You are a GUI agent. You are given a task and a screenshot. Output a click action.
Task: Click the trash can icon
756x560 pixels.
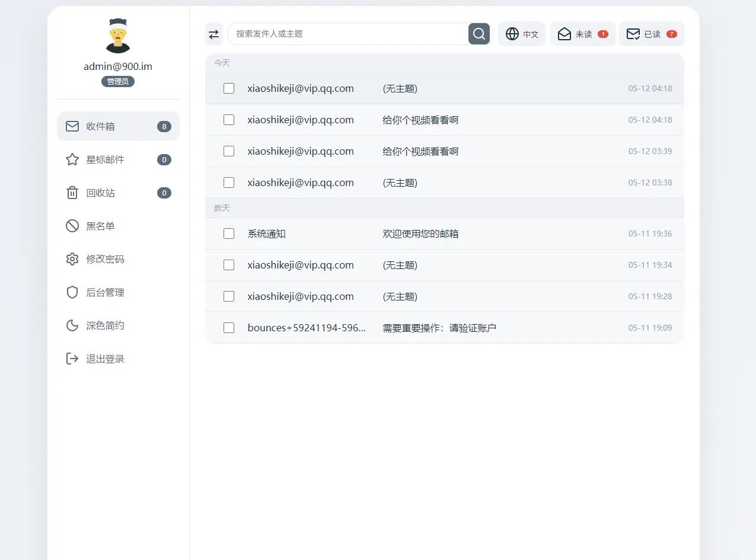pos(72,193)
